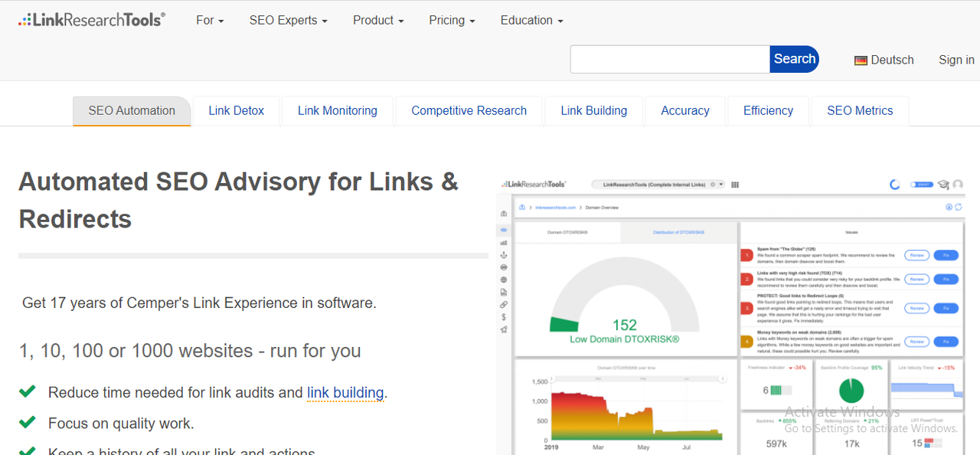Click the blue Search button
This screenshot has width=980, height=455.
794,59
